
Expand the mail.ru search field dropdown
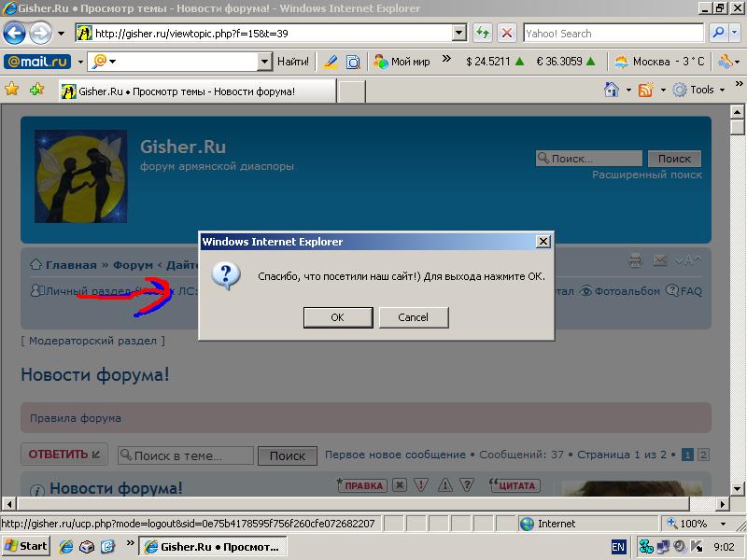coord(264,62)
